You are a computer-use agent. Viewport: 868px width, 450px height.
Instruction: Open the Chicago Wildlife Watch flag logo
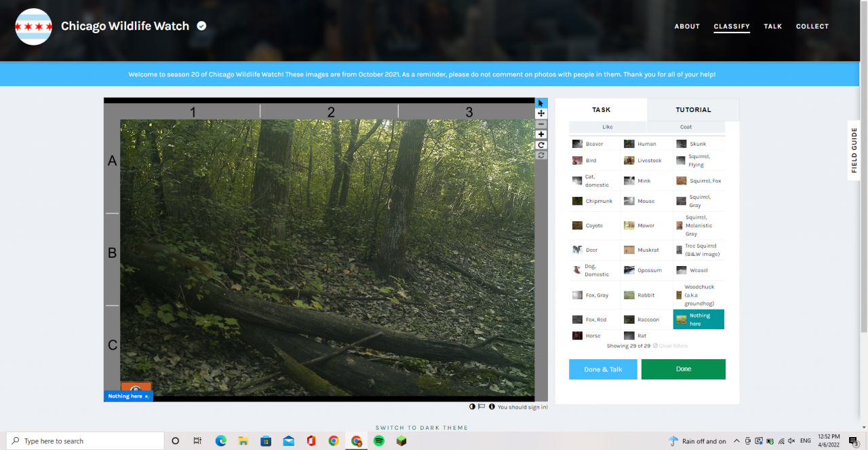(34, 26)
